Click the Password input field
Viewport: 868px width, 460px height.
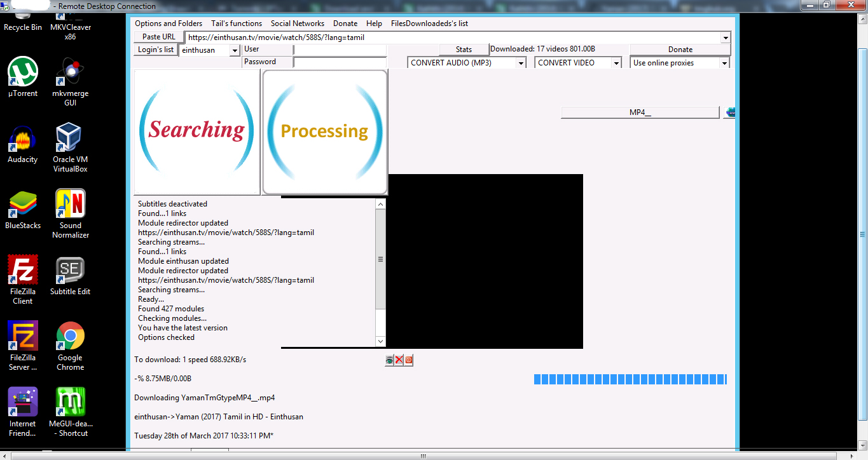(x=340, y=62)
